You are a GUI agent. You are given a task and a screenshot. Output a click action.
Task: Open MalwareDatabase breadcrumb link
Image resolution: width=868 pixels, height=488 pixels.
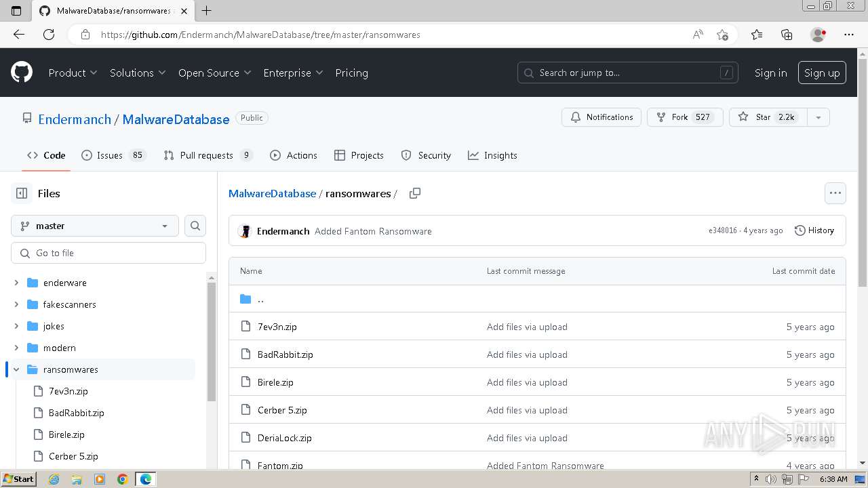pyautogui.click(x=272, y=193)
